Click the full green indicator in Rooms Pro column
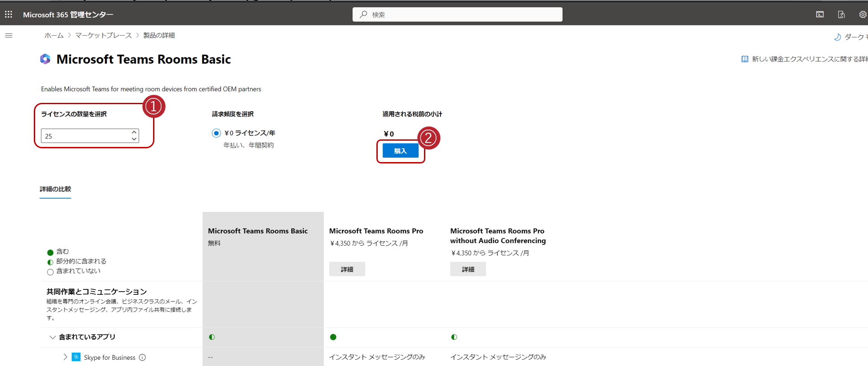The width and height of the screenshot is (868, 366). (x=333, y=337)
